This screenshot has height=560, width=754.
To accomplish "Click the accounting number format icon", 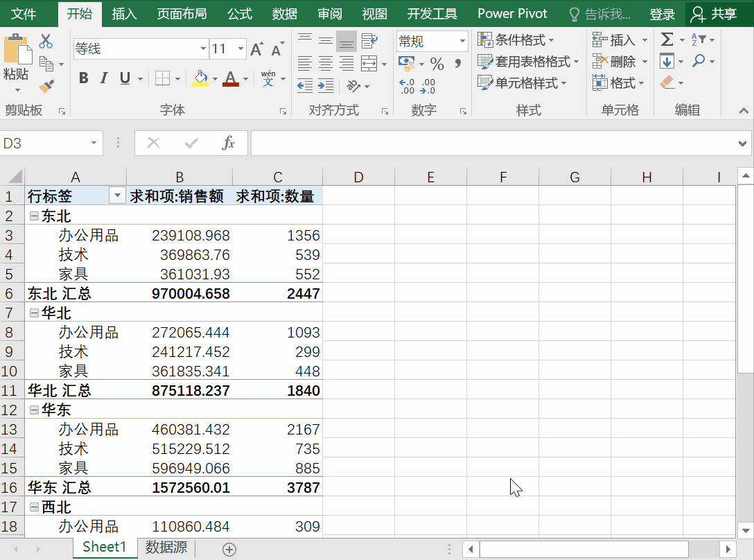I will click(406, 64).
